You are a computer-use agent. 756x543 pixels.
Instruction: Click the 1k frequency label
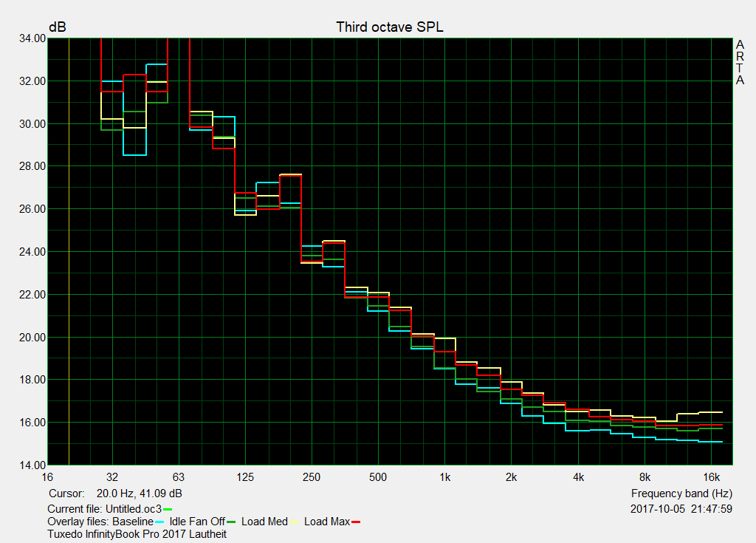(444, 477)
